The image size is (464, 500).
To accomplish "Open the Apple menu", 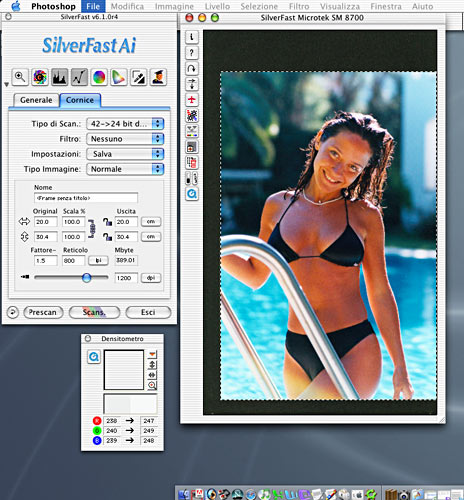I will click(16, 6).
